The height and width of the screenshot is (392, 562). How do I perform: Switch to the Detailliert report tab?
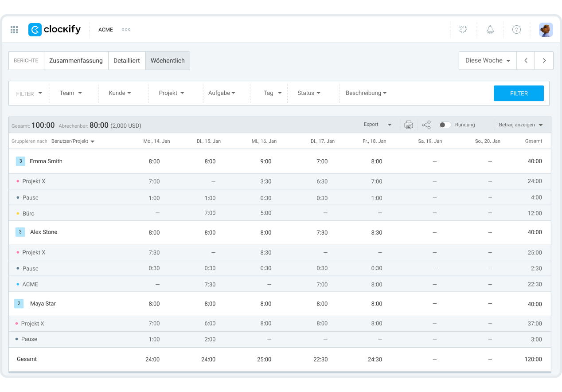[x=126, y=61]
